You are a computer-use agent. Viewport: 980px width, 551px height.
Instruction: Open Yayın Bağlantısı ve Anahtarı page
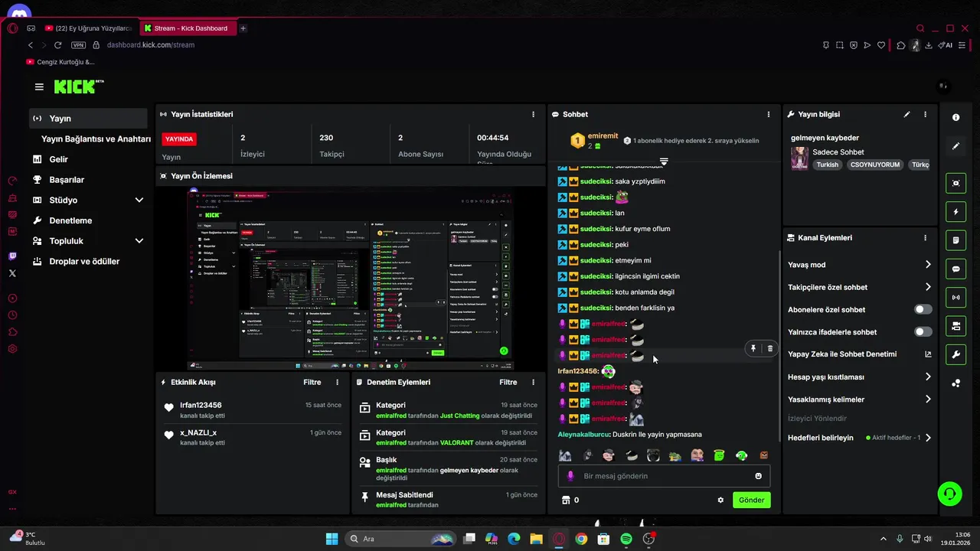coord(96,139)
